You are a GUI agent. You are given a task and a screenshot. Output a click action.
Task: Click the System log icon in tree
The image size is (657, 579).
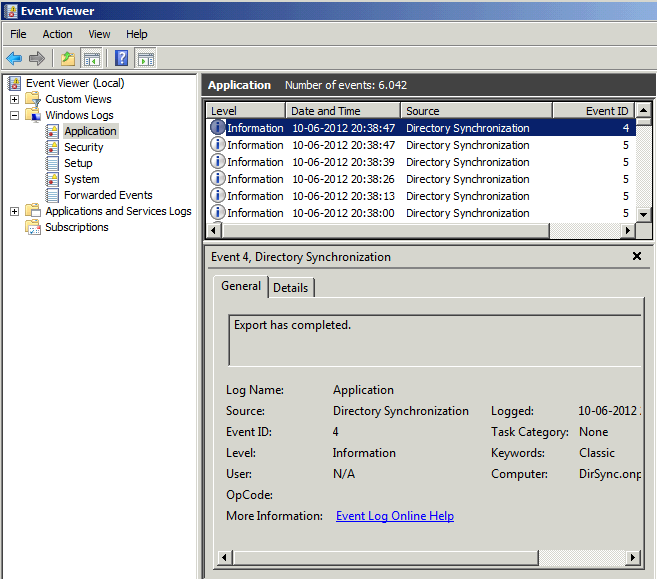pos(52,179)
